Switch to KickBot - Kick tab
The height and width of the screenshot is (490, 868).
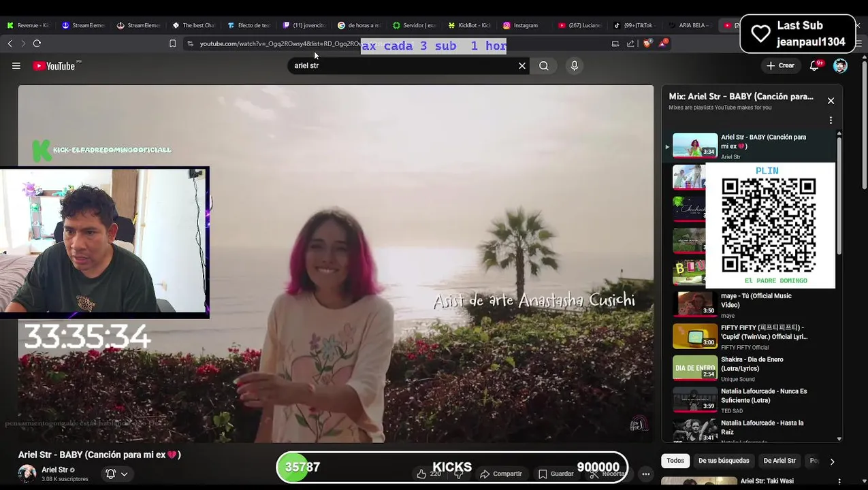pos(470,25)
